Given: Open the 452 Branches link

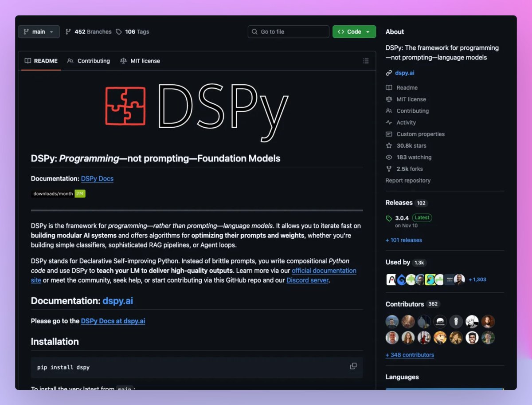Looking at the screenshot, I should pos(88,31).
